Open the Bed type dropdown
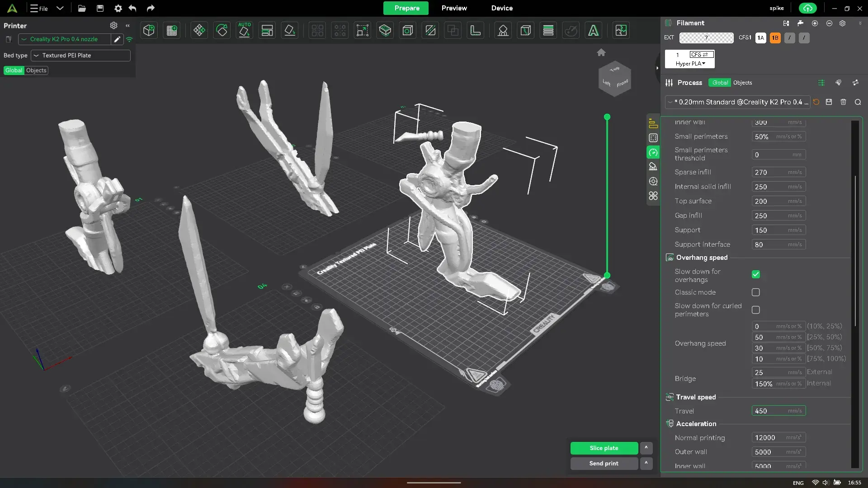Viewport: 868px width, 488px height. (80, 56)
